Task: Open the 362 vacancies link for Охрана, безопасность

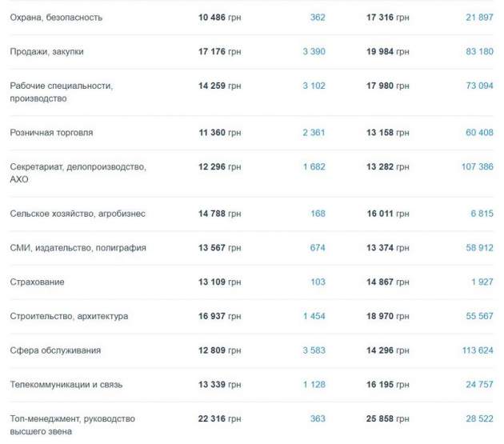Action: click(x=318, y=18)
